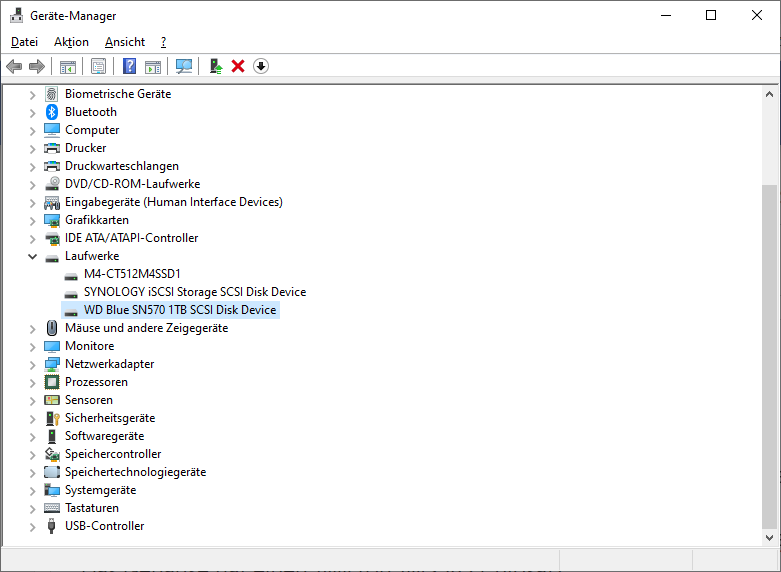Expand the IDE ATA/ATAPI-Controller node
This screenshot has width=781, height=572.
32,239
